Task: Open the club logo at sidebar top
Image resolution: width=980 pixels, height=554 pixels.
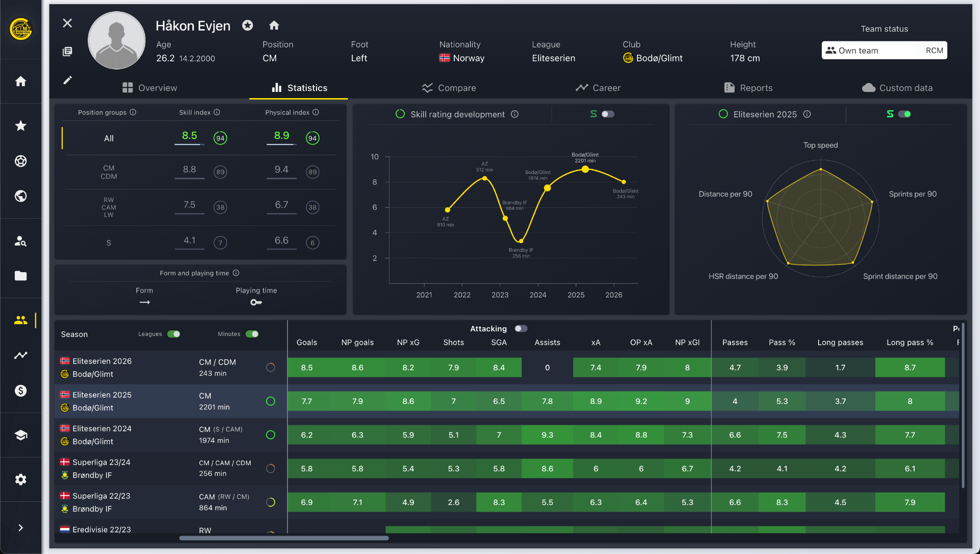Action: (x=21, y=29)
